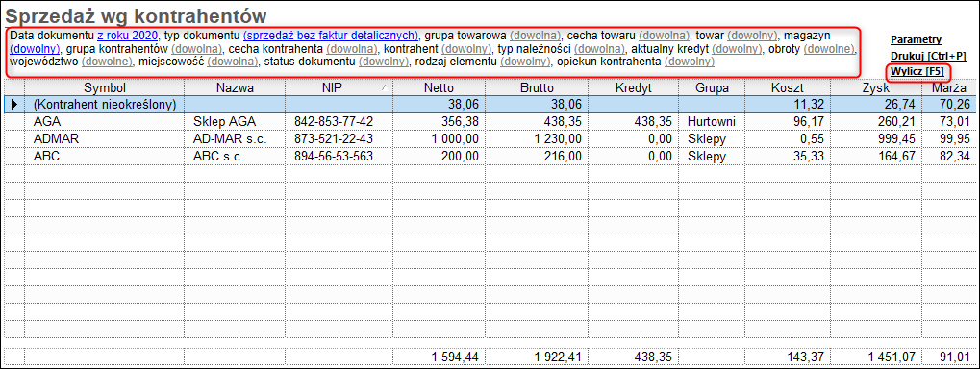980x369 pixels.
Task: Click the 'Sklep AGA' name cell
Action: pyautogui.click(x=235, y=122)
